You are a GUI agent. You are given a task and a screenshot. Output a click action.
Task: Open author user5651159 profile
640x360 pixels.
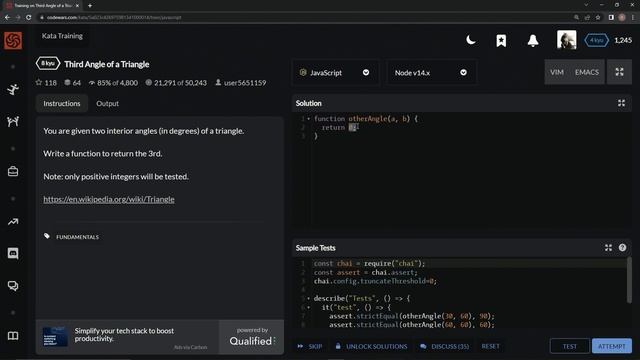pyautogui.click(x=241, y=83)
